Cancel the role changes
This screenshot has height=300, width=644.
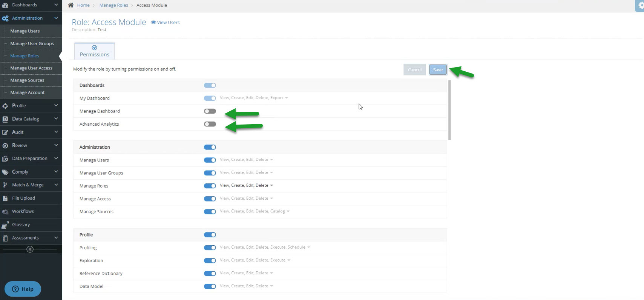[415, 69]
